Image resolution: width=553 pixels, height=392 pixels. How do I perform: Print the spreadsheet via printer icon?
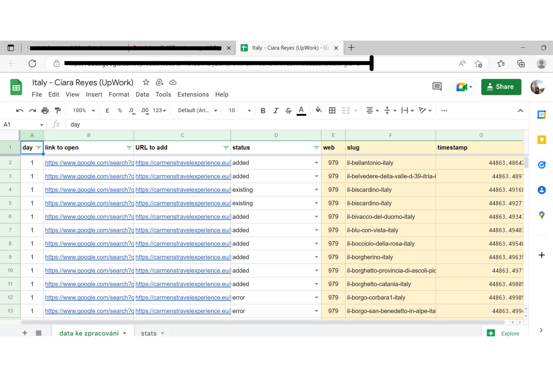point(45,110)
